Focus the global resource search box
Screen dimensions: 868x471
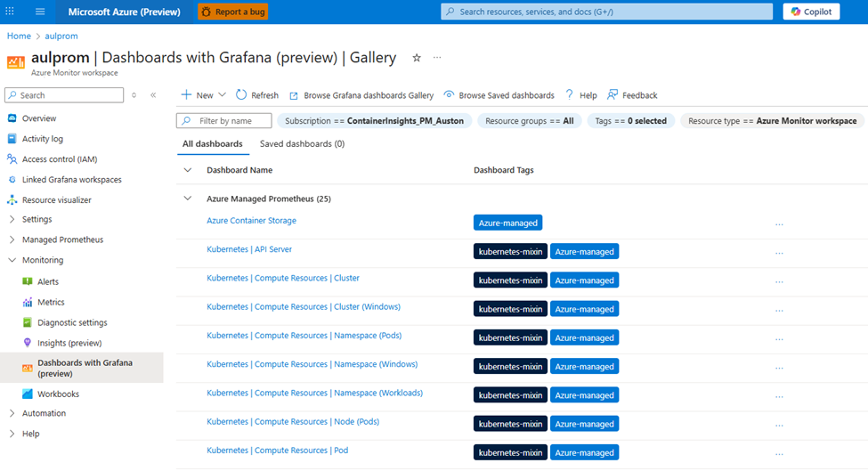[607, 12]
